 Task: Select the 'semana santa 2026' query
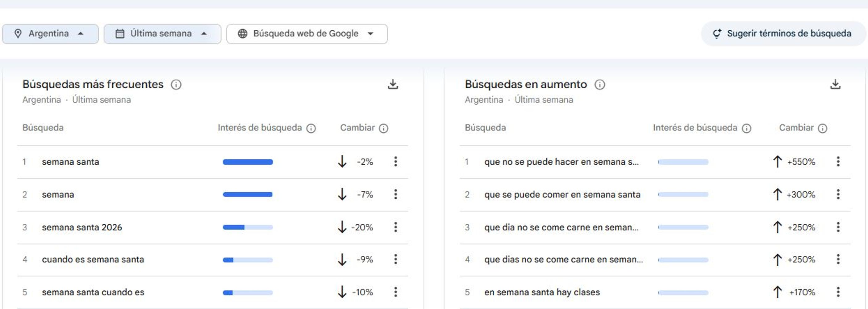(82, 227)
